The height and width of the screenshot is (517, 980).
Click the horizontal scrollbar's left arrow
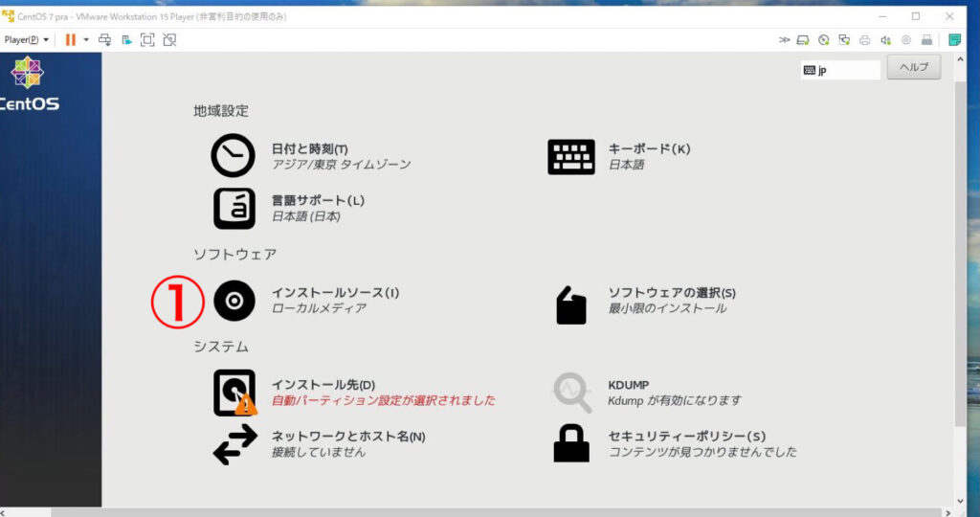[x=3, y=513]
